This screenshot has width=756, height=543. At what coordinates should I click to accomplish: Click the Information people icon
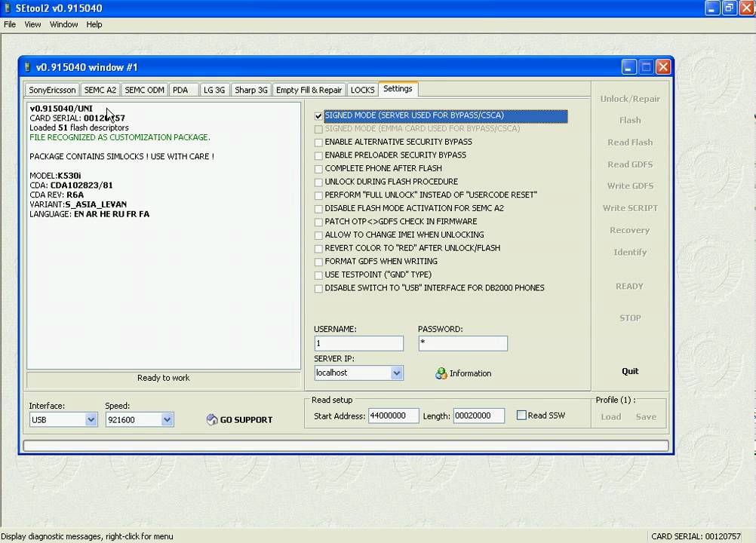point(441,373)
